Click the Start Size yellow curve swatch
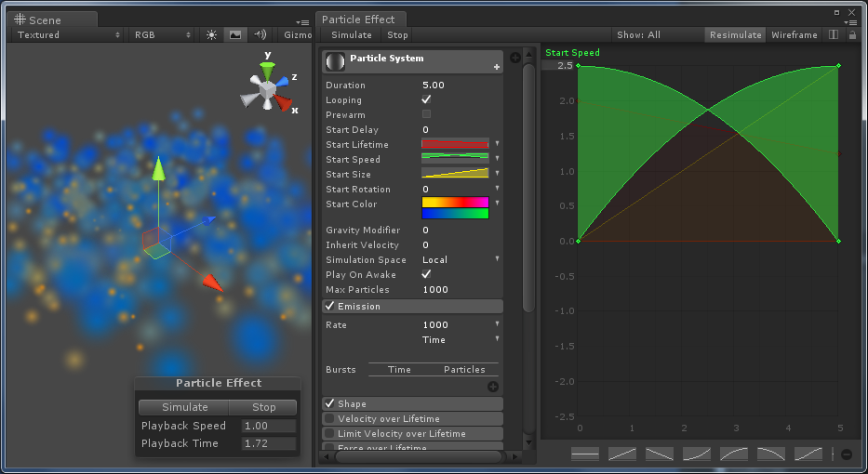The width and height of the screenshot is (868, 474). (x=455, y=174)
